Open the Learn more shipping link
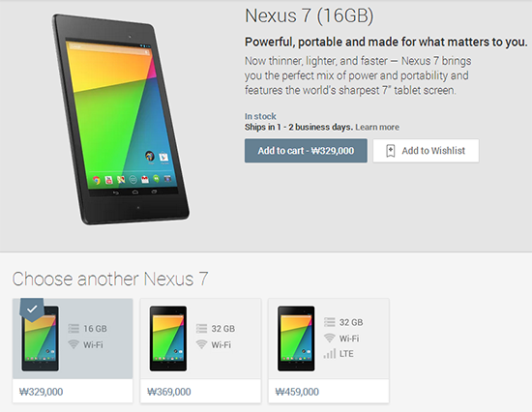Screen dimensions: 532x412 (x=377, y=127)
